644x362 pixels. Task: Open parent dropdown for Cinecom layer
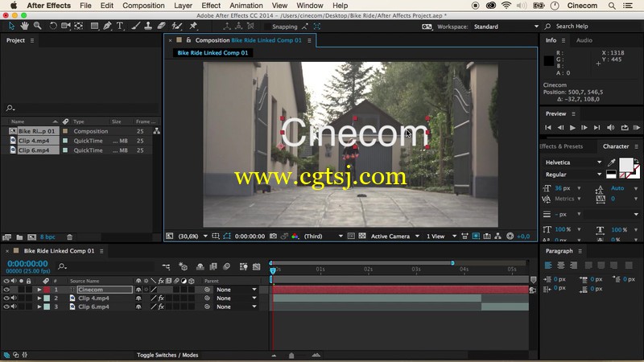point(236,290)
